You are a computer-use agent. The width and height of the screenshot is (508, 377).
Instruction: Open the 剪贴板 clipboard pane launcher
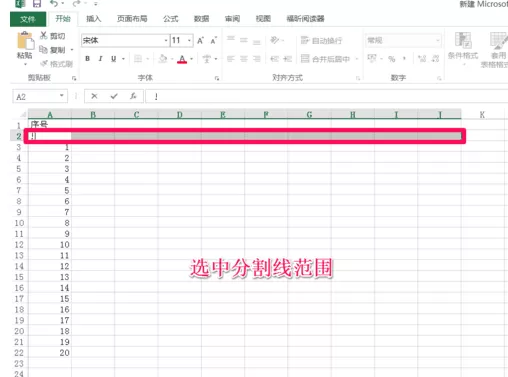pyautogui.click(x=74, y=78)
